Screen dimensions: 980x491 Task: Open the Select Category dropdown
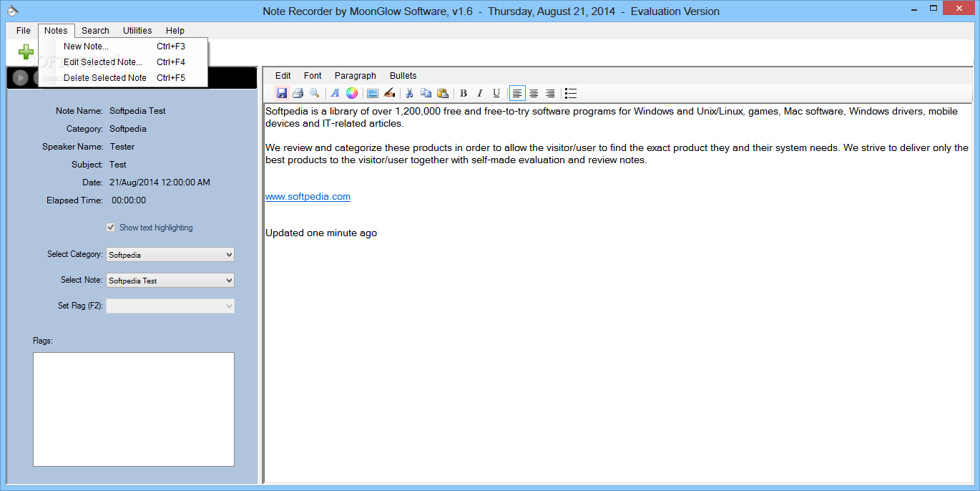(x=170, y=255)
